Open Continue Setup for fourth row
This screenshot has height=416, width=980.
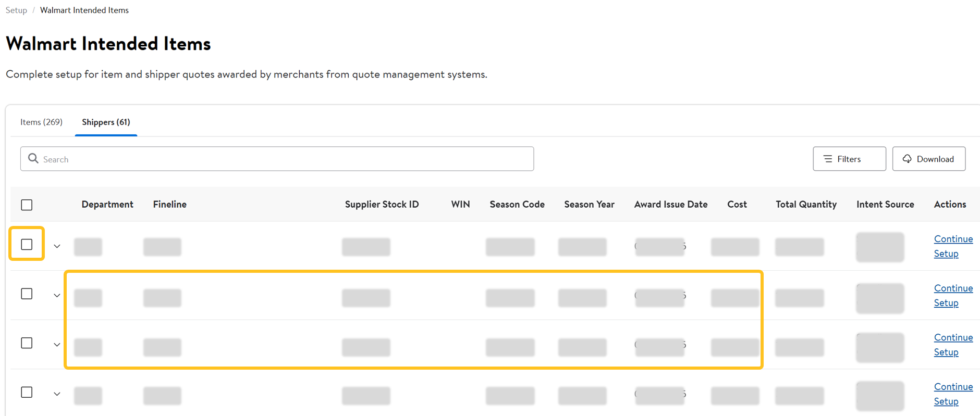[x=953, y=394]
